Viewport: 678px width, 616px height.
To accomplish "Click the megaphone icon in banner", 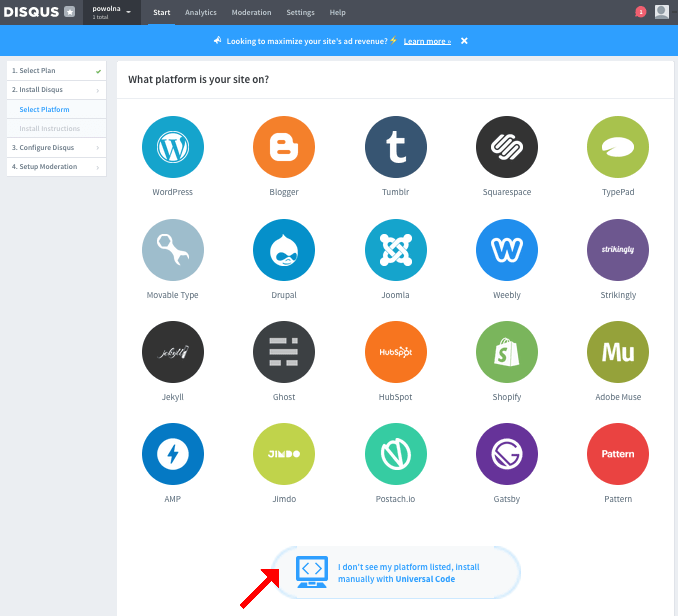I will pyautogui.click(x=217, y=41).
